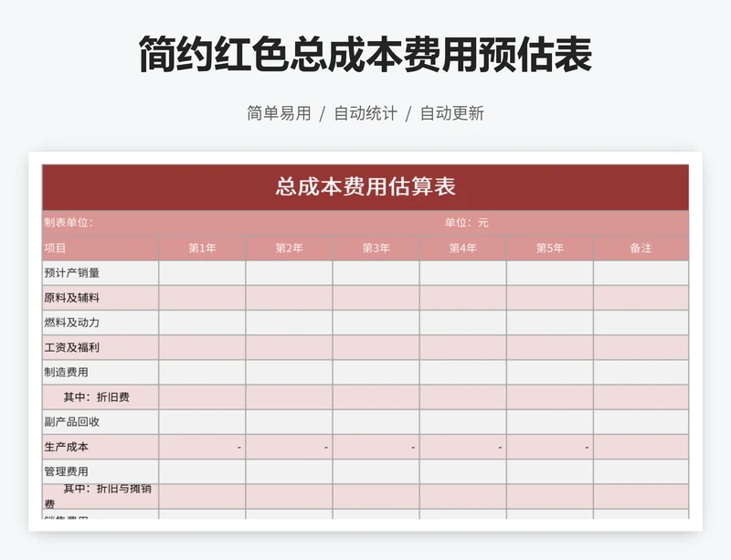The width and height of the screenshot is (731, 560).
Task: Select 生产成本 cell under 第4年
Action: pyautogui.click(x=463, y=447)
